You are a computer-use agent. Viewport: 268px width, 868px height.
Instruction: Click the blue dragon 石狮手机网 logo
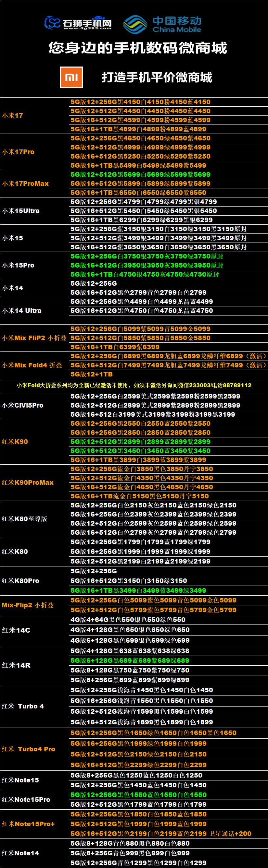pos(52,23)
